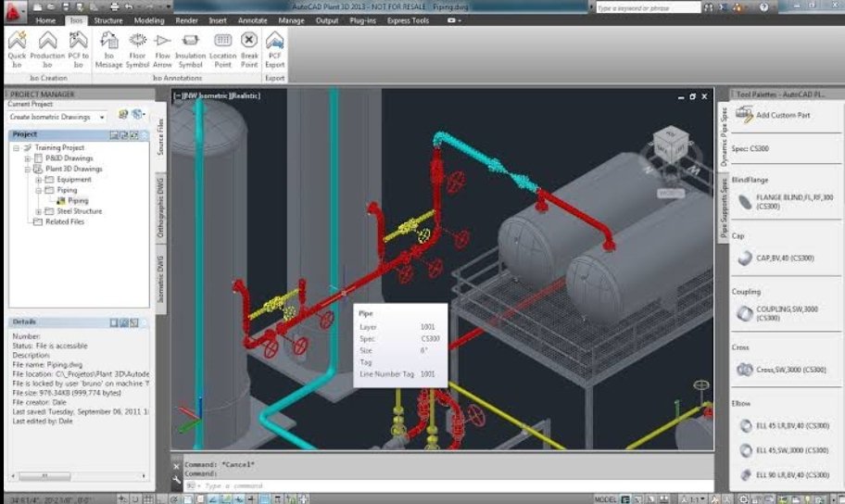This screenshot has height=504, width=845.
Task: Expand the P&ID Drawings tree node
Action: (28, 158)
